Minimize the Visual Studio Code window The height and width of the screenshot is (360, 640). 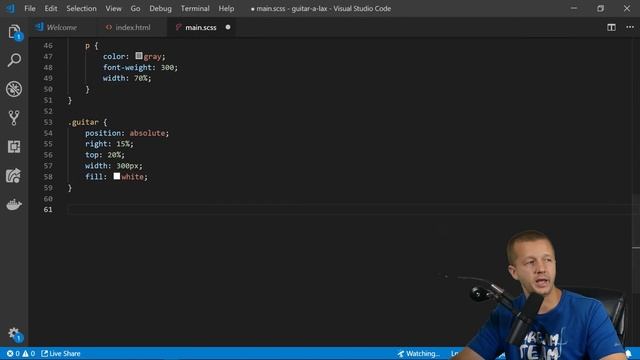pyautogui.click(x=573, y=8)
